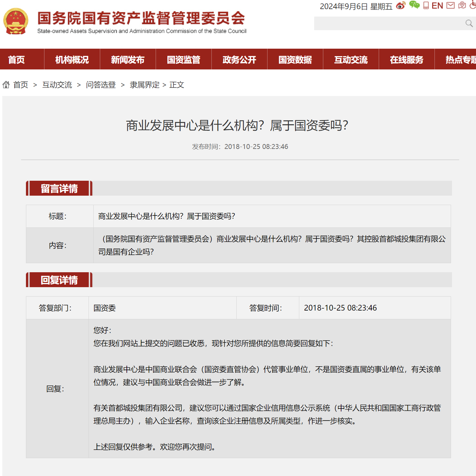Open the accessibility wheelchair icon
Image resolution: width=476 pixels, height=476 pixels.
tap(472, 6)
